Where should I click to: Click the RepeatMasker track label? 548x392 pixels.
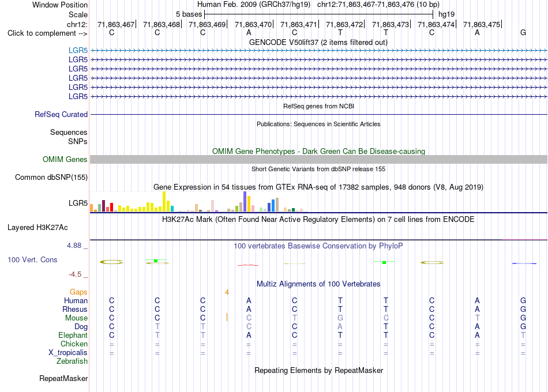(63, 378)
